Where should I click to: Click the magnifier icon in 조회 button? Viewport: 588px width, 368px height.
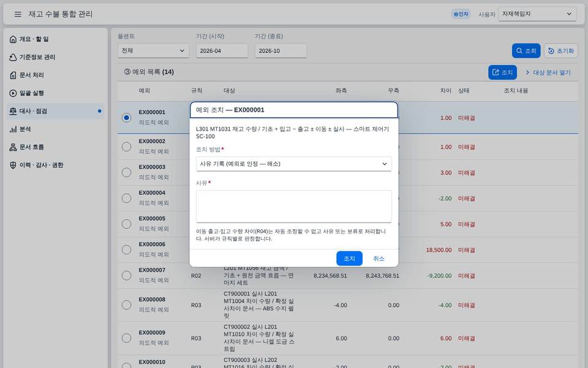pyautogui.click(x=519, y=51)
